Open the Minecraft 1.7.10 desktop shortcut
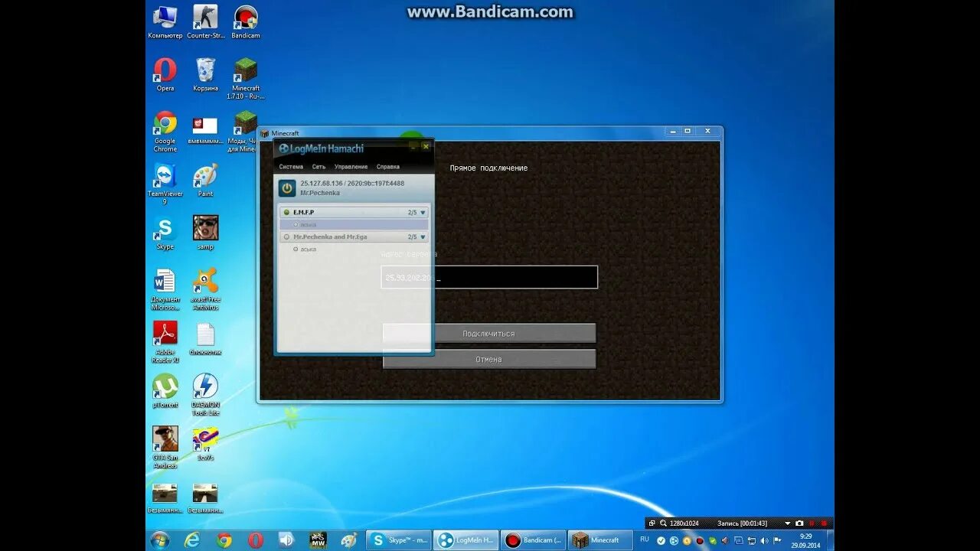Viewport: 980px width, 551px height. pyautogui.click(x=246, y=79)
